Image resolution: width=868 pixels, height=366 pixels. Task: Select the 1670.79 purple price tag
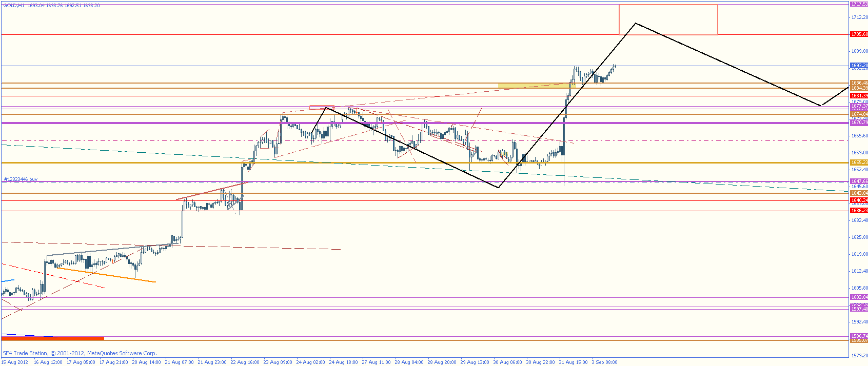pyautogui.click(x=859, y=123)
